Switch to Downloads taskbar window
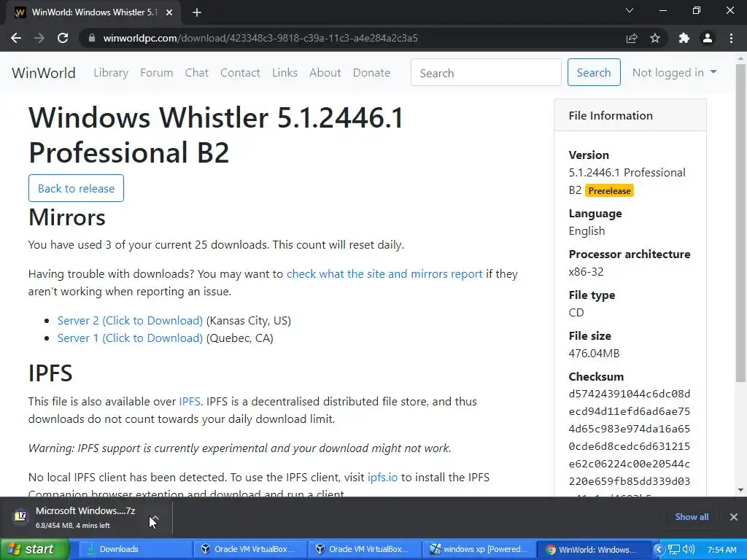 click(135, 549)
